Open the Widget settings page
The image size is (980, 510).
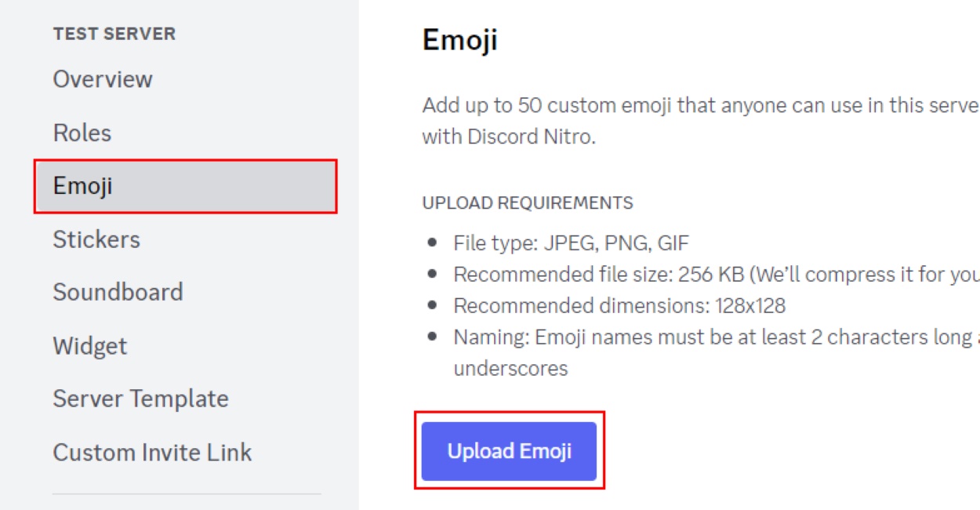click(x=89, y=346)
